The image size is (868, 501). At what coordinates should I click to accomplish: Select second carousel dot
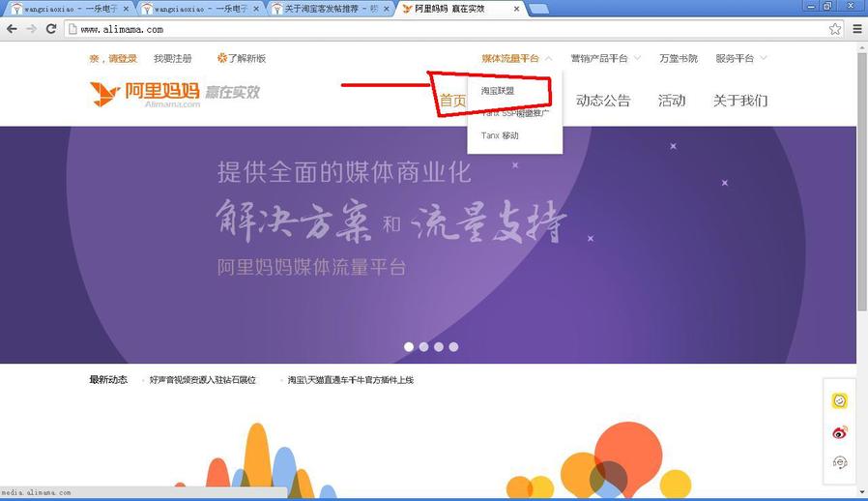click(x=423, y=346)
